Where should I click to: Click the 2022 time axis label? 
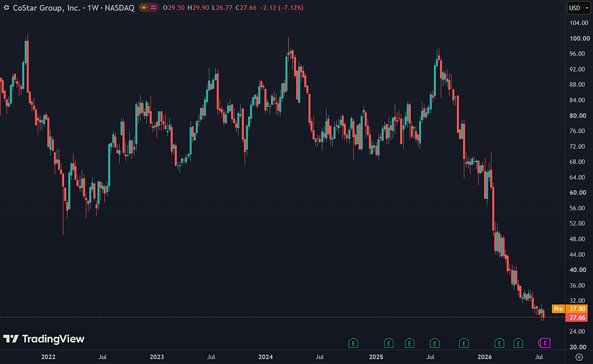[48, 357]
